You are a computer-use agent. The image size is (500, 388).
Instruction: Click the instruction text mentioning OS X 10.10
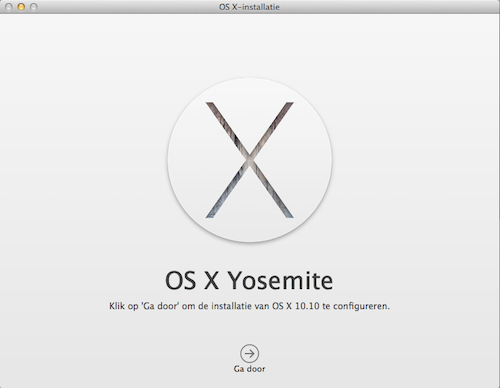(249, 306)
